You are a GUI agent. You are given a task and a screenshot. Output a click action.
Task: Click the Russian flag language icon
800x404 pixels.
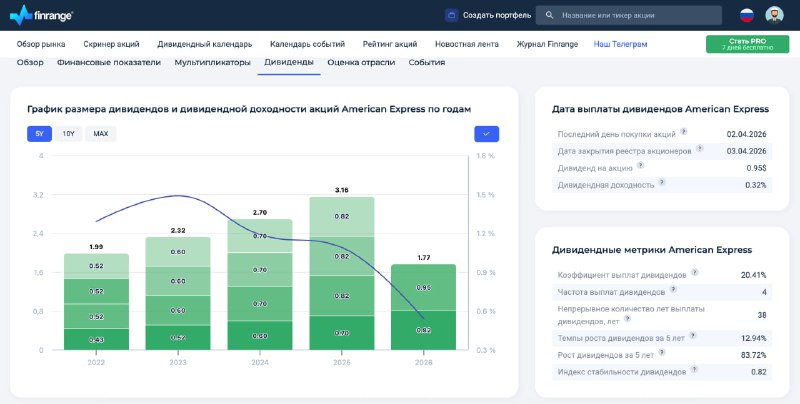click(746, 15)
